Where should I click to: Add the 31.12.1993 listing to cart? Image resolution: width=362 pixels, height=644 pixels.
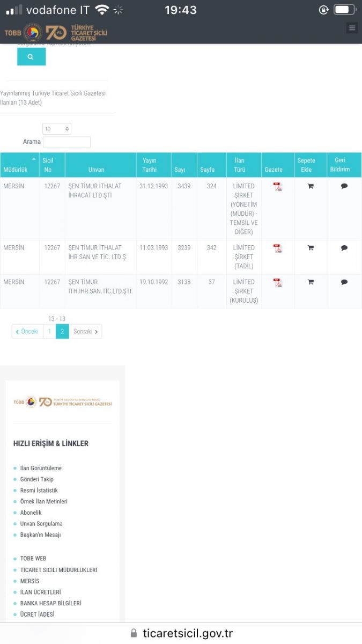point(311,186)
